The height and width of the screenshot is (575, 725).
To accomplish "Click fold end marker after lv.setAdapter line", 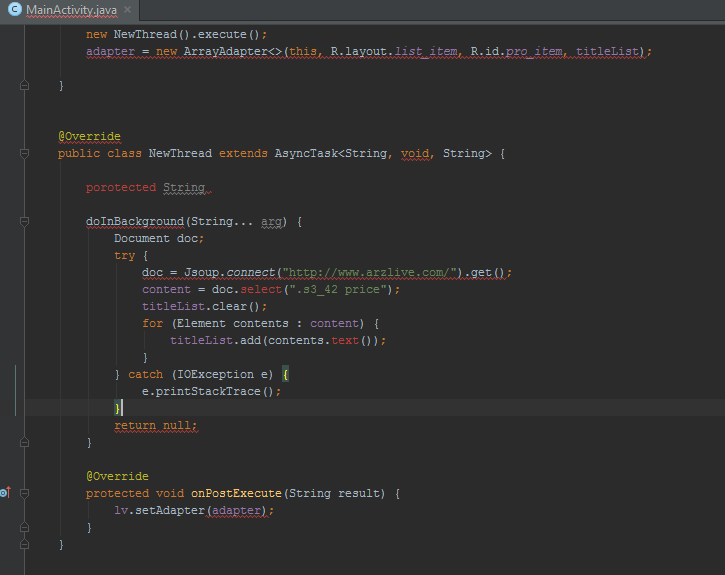I will click(x=24, y=527).
